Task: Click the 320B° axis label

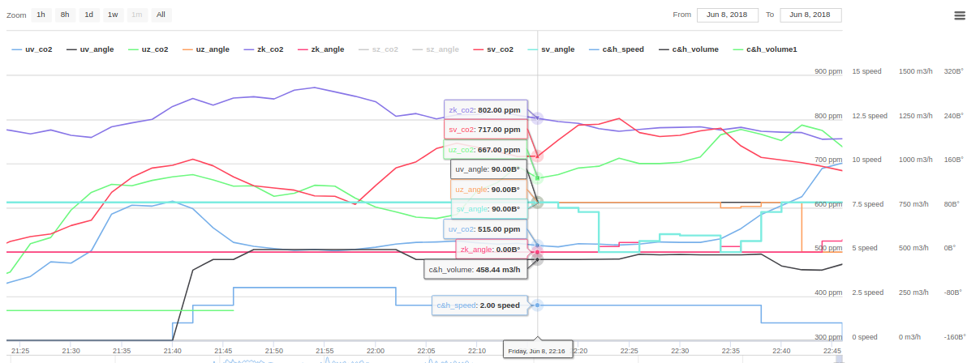Action: (953, 71)
